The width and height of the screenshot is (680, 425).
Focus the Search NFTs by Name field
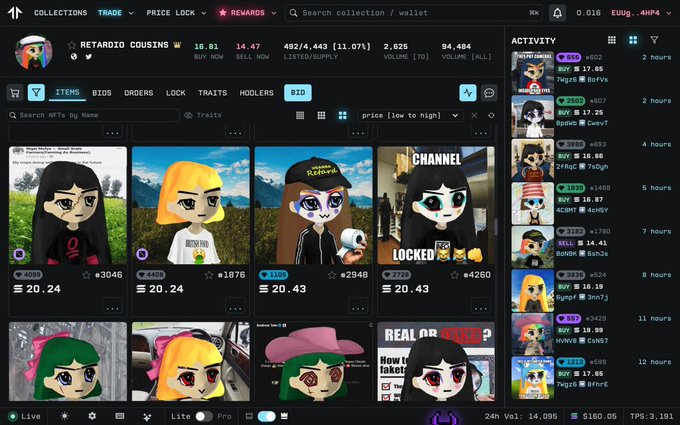click(x=93, y=115)
